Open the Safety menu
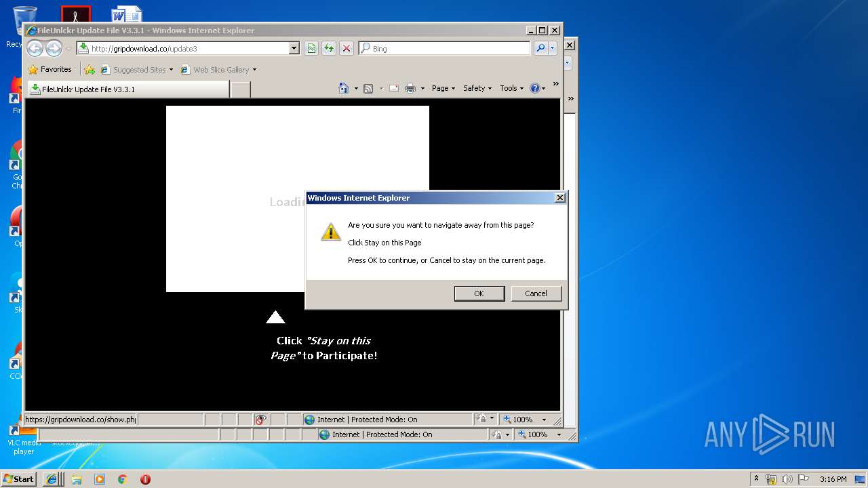 pyautogui.click(x=477, y=88)
